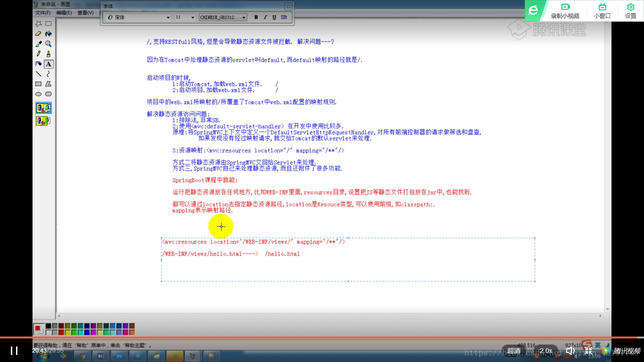The image size is (644, 362).
Task: Click the current foreground color box
Action: [x=38, y=328]
